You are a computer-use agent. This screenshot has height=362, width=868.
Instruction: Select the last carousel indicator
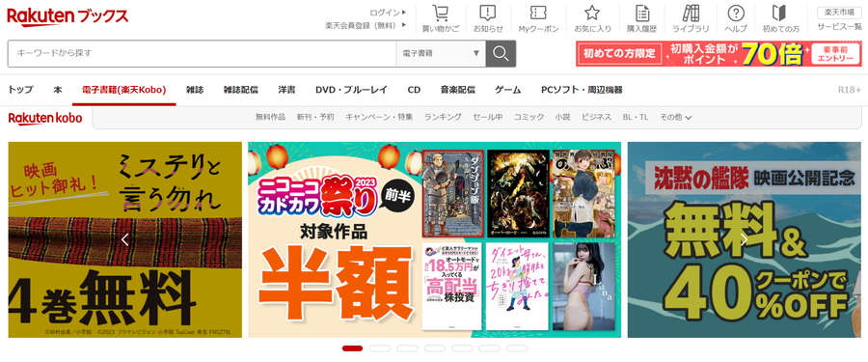pos(517,348)
